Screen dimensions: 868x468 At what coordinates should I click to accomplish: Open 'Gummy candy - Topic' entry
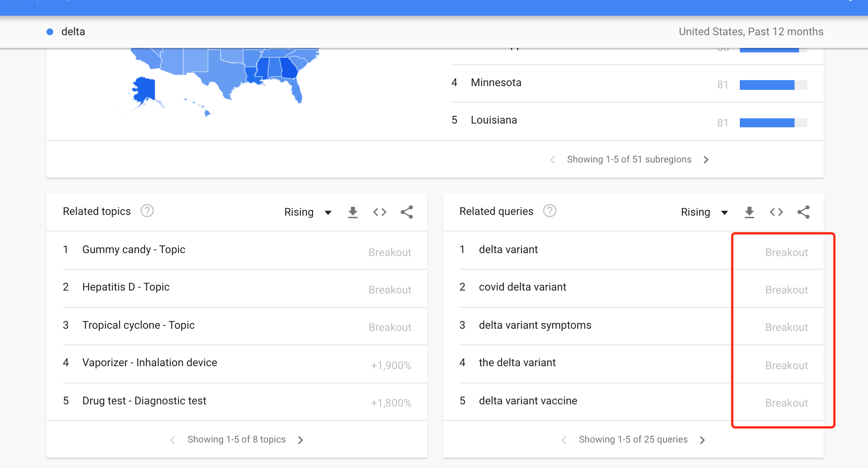(134, 250)
